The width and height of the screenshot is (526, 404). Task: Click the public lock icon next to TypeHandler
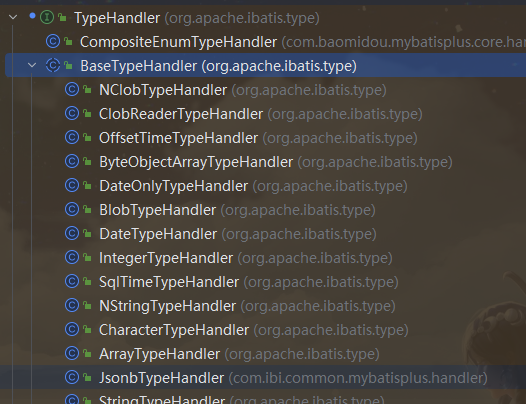pyautogui.click(x=62, y=17)
